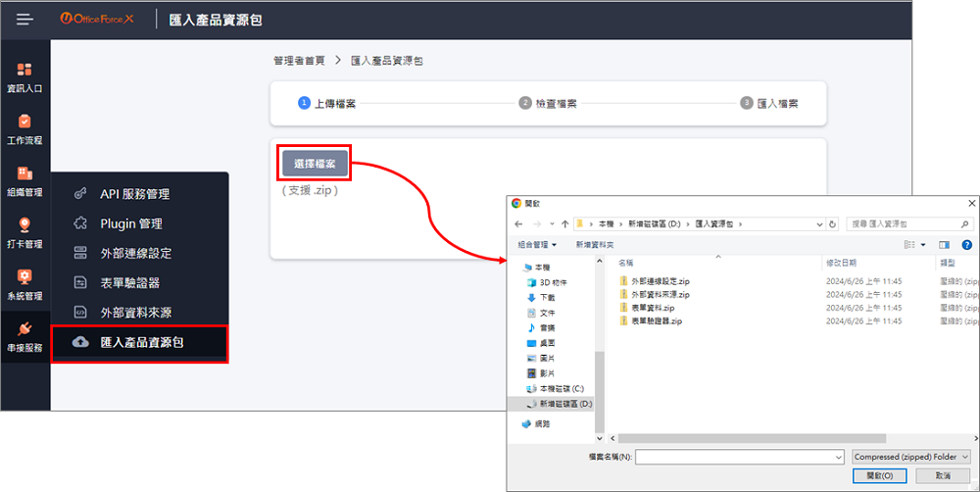The image size is (980, 492).
Task: Change the view layout icon
Action: click(909, 244)
